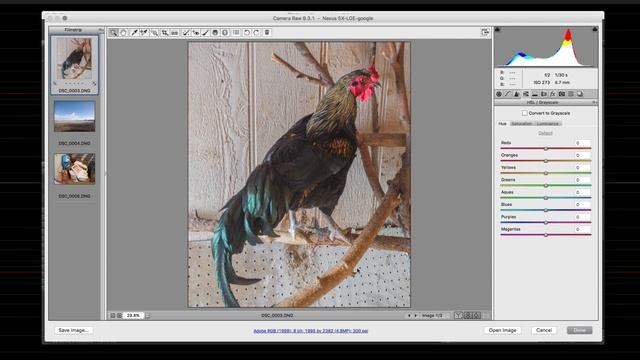Image resolution: width=640 pixels, height=360 pixels.
Task: Click the Cancel button
Action: point(544,330)
